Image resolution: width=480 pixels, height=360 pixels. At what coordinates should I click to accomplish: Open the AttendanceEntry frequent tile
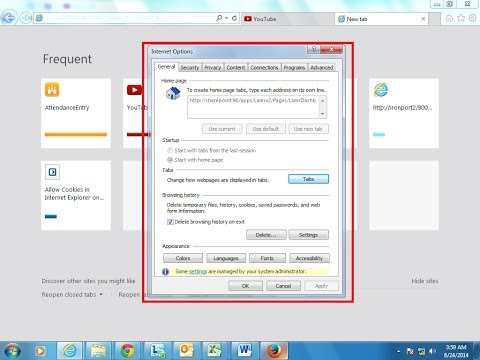tap(76, 113)
